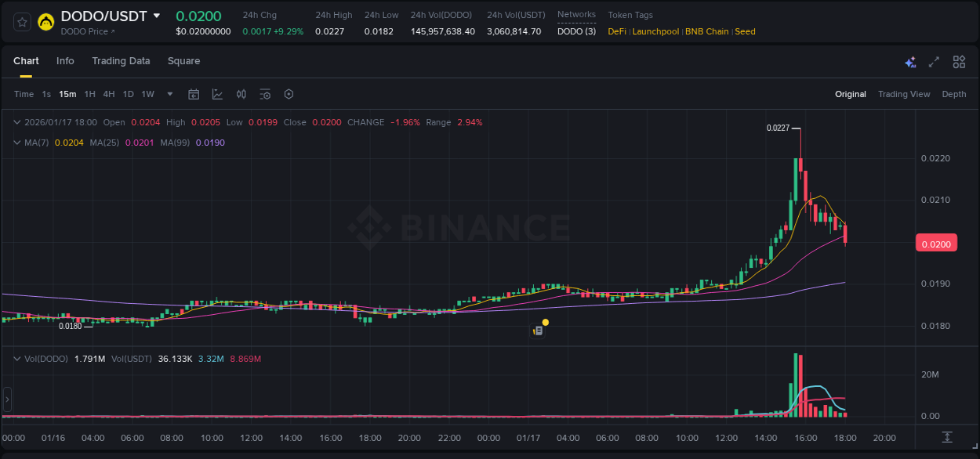Expand the chart to fullscreen
This screenshot has width=980, height=459.
pos(934,61)
